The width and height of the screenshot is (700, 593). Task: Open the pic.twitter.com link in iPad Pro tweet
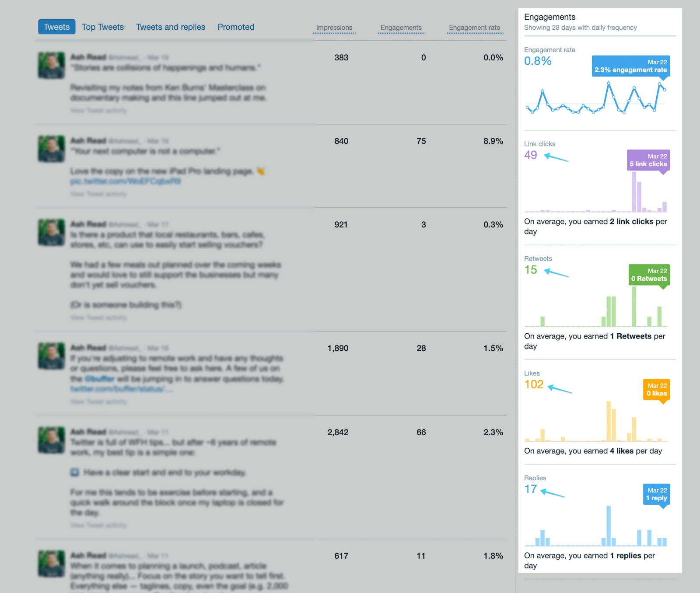[126, 181]
